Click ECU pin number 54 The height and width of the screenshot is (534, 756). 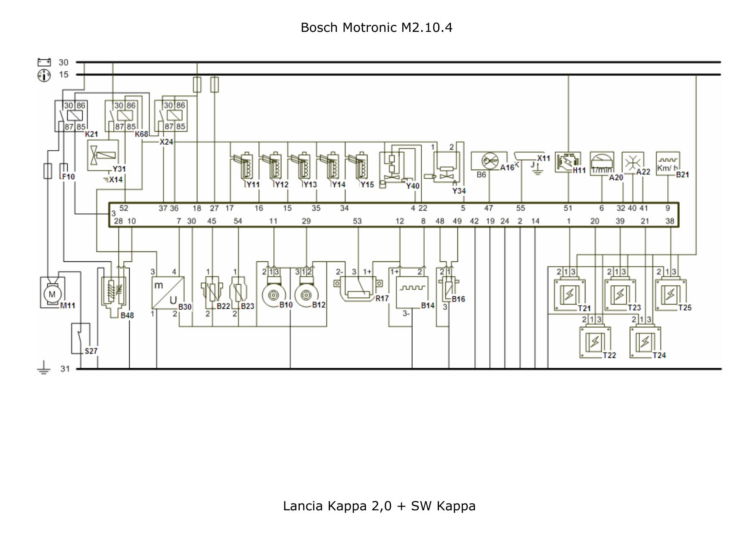click(238, 221)
